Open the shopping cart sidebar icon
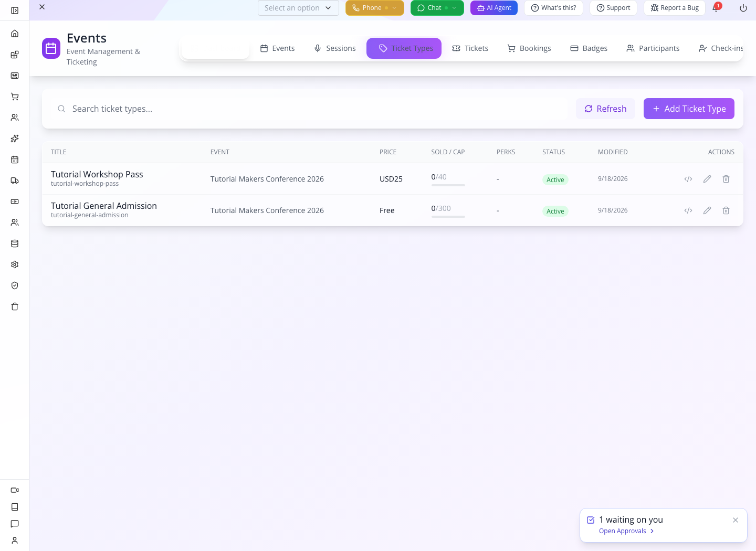Screen dimensions: 756x551 (x=15, y=97)
